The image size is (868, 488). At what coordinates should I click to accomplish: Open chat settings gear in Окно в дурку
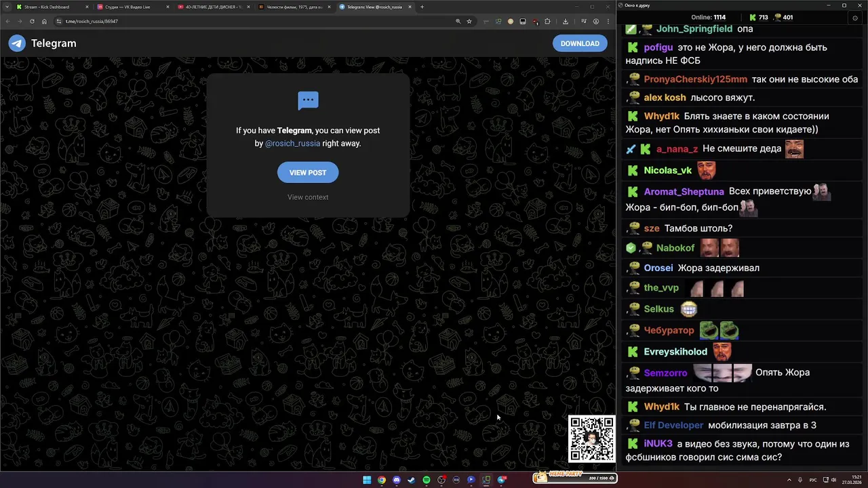[854, 18]
